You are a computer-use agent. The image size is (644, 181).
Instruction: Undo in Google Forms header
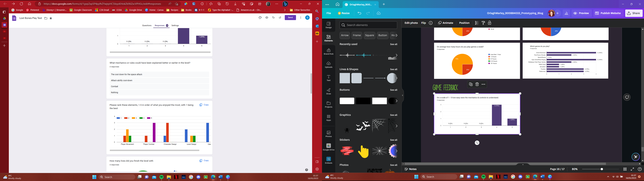(x=273, y=18)
